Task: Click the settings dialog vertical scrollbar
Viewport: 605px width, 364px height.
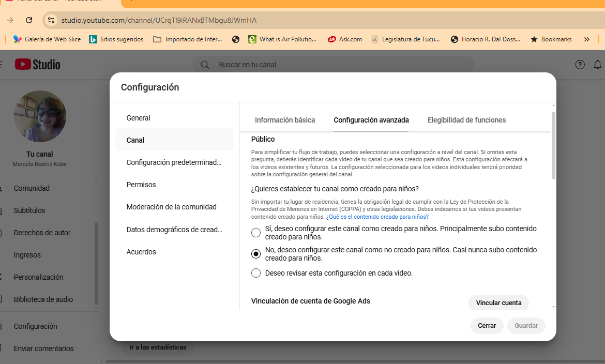Action: pos(554,145)
